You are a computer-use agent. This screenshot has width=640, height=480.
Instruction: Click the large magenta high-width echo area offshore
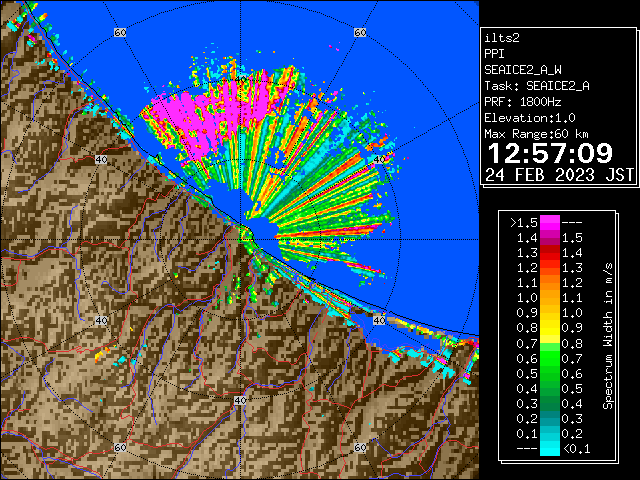pos(200,116)
